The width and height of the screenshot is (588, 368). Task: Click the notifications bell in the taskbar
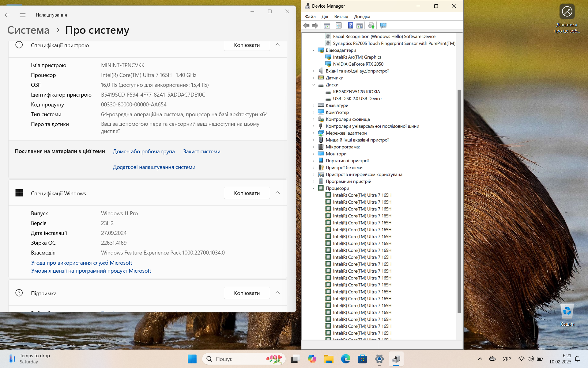coord(577,359)
